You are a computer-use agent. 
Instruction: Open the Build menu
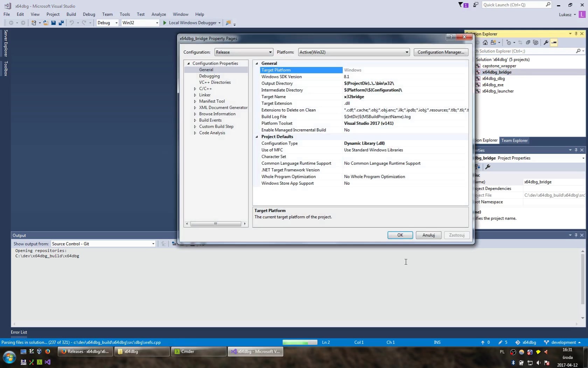[x=71, y=14]
